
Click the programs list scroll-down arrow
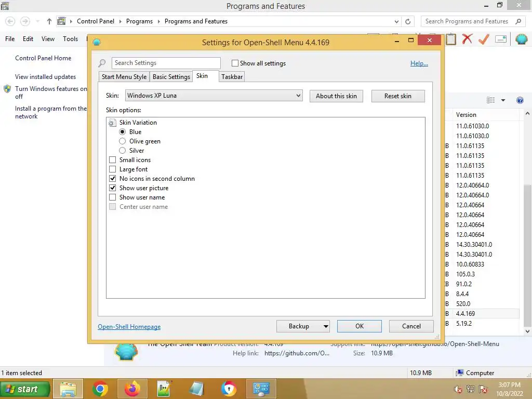[x=528, y=331]
